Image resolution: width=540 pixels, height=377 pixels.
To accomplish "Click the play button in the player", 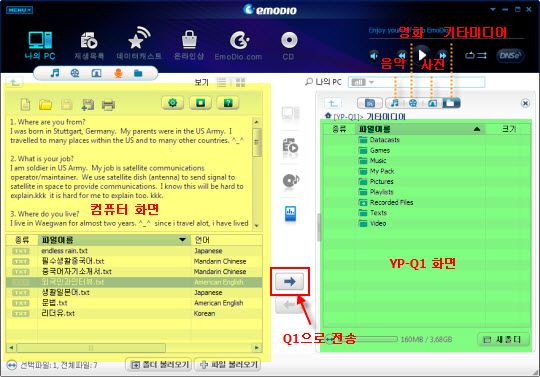I will point(422,55).
